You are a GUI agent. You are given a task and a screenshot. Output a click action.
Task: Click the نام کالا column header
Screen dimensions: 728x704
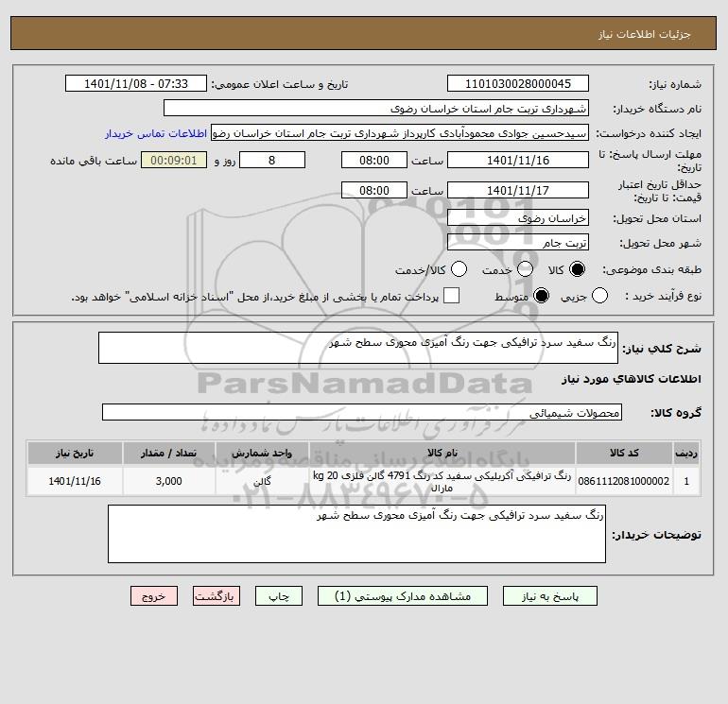(x=442, y=453)
